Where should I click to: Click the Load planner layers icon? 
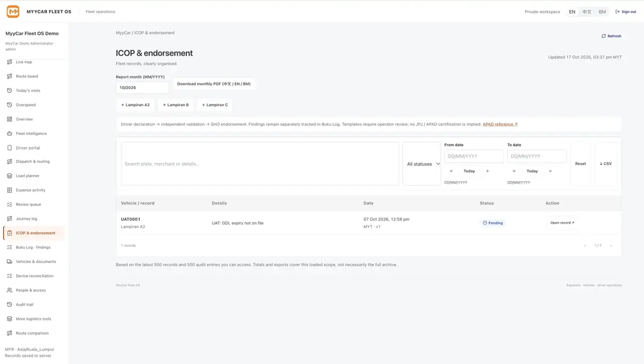(10, 176)
